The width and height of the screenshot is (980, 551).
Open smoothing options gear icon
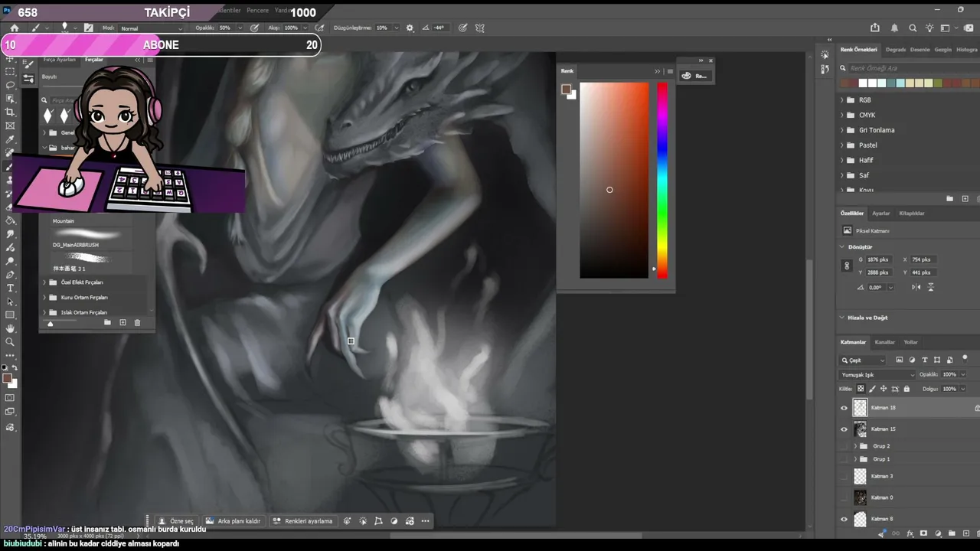(x=410, y=28)
